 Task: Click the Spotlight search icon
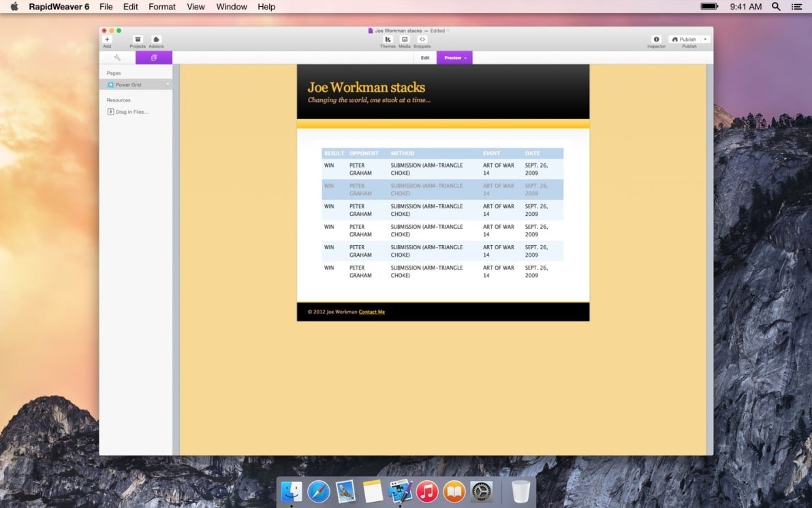coord(776,7)
